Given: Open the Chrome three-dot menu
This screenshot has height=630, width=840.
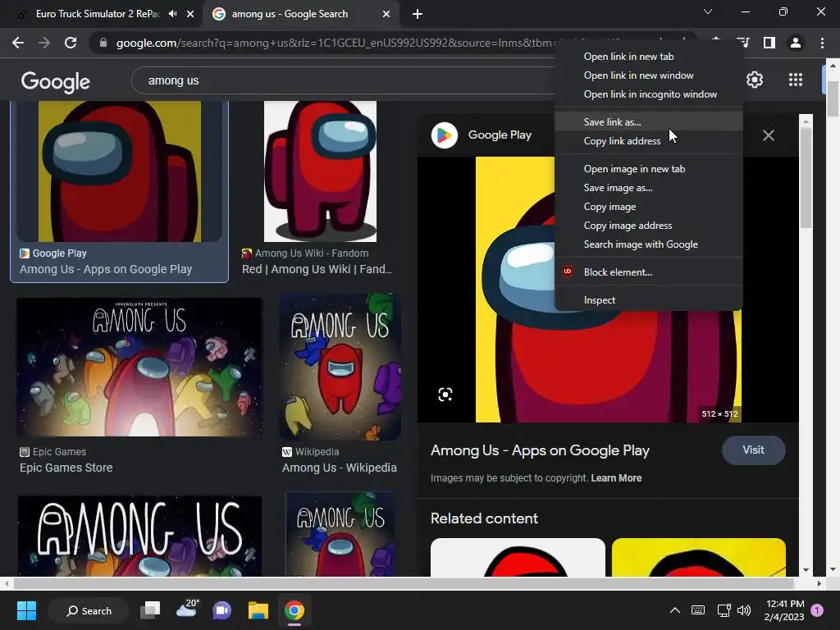Looking at the screenshot, I should pos(822,43).
